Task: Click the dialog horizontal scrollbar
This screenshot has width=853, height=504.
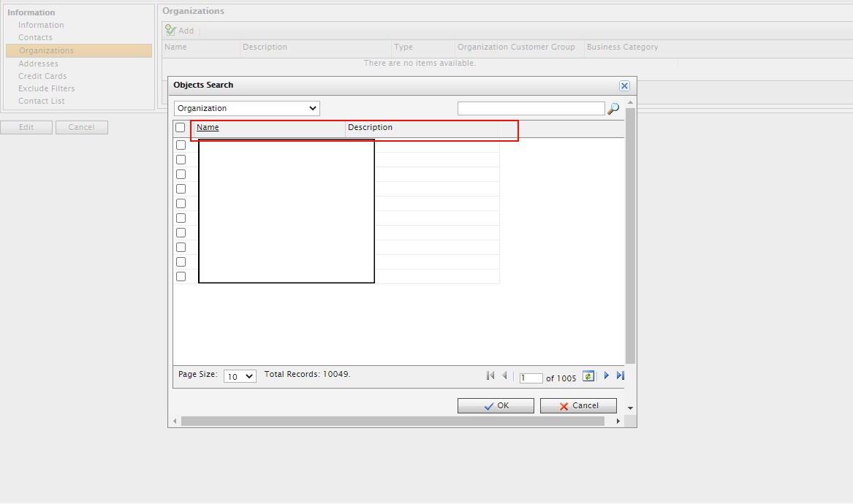Action: pyautogui.click(x=393, y=421)
